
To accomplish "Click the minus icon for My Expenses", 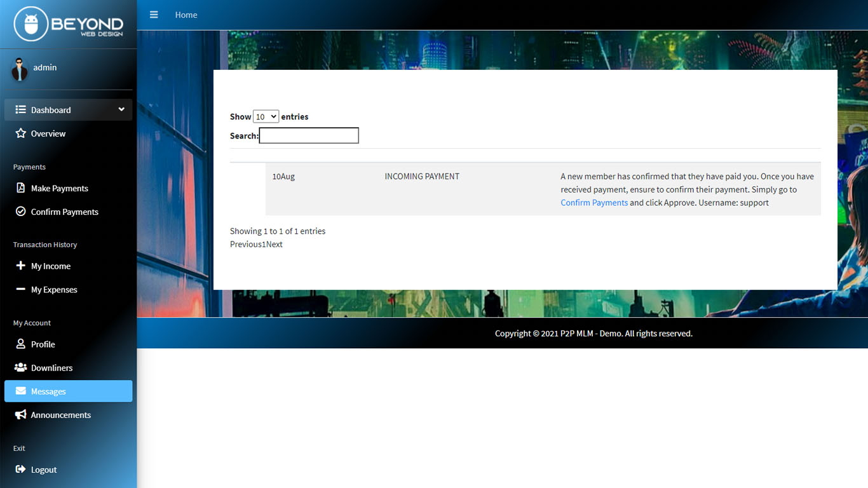I will pos(20,289).
